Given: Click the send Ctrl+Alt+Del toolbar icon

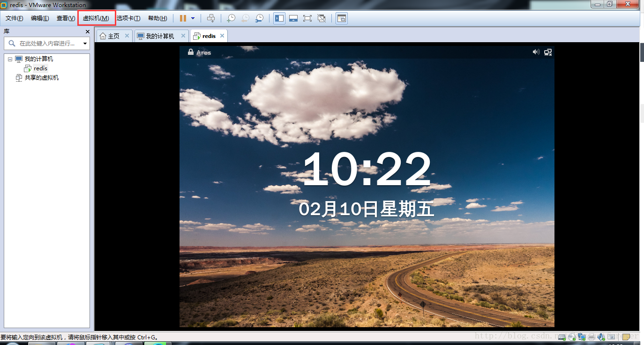Looking at the screenshot, I should click(211, 18).
